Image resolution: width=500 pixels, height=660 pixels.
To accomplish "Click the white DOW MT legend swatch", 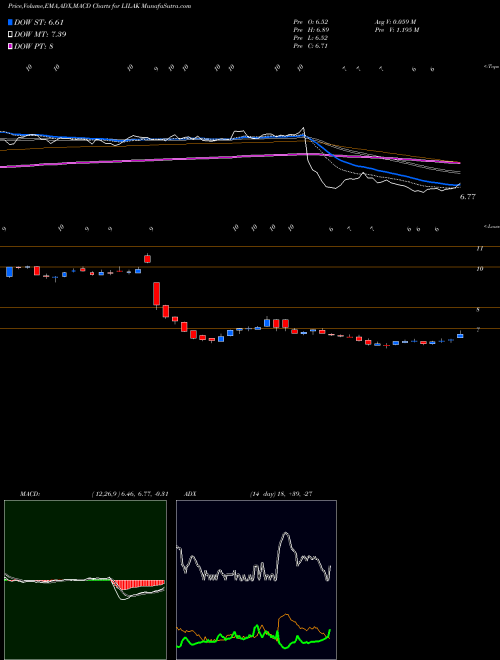I will pyautogui.click(x=10, y=35).
